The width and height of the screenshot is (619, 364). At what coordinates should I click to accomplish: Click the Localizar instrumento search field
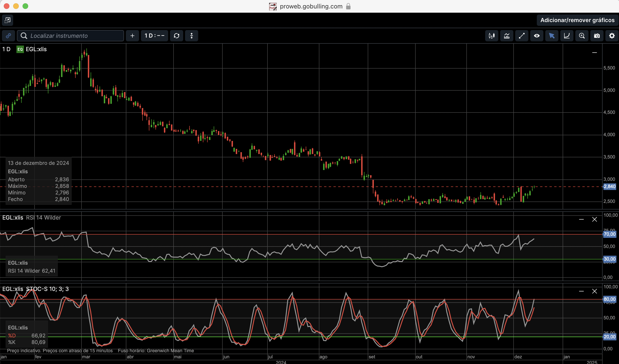click(74, 36)
